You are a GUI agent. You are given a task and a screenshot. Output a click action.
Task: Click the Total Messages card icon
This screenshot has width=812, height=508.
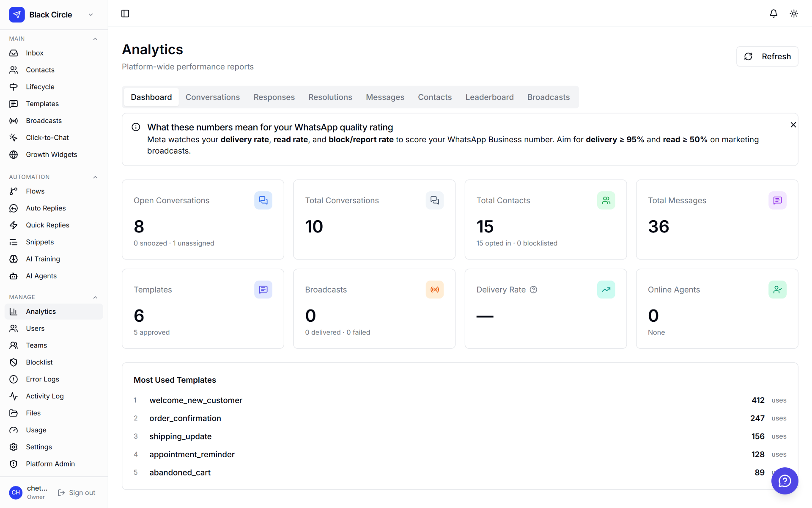(777, 200)
